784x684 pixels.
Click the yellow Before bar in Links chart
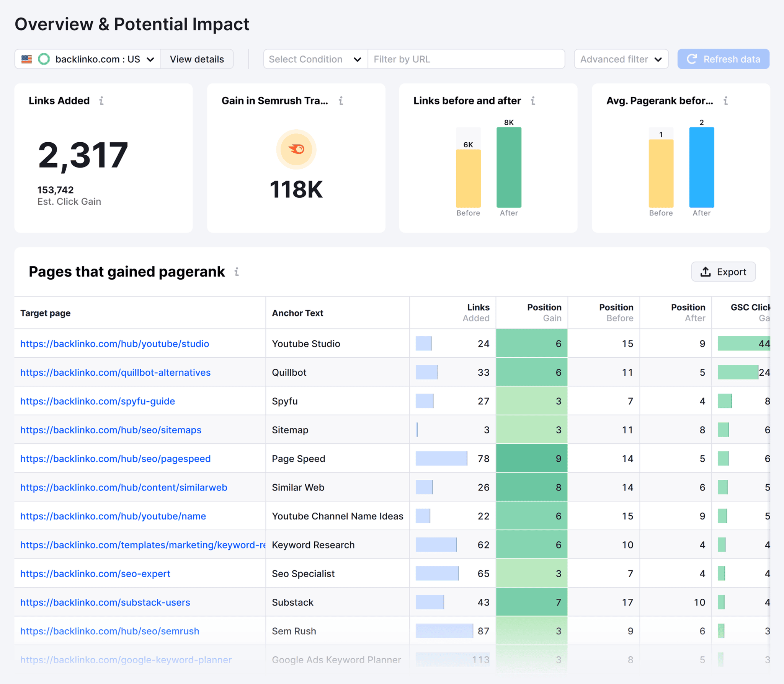[468, 178]
